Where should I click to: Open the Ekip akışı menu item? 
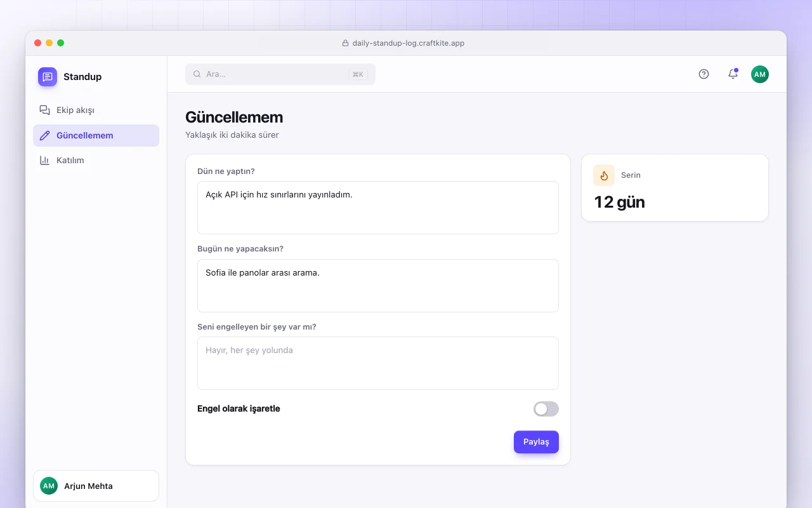click(x=96, y=110)
